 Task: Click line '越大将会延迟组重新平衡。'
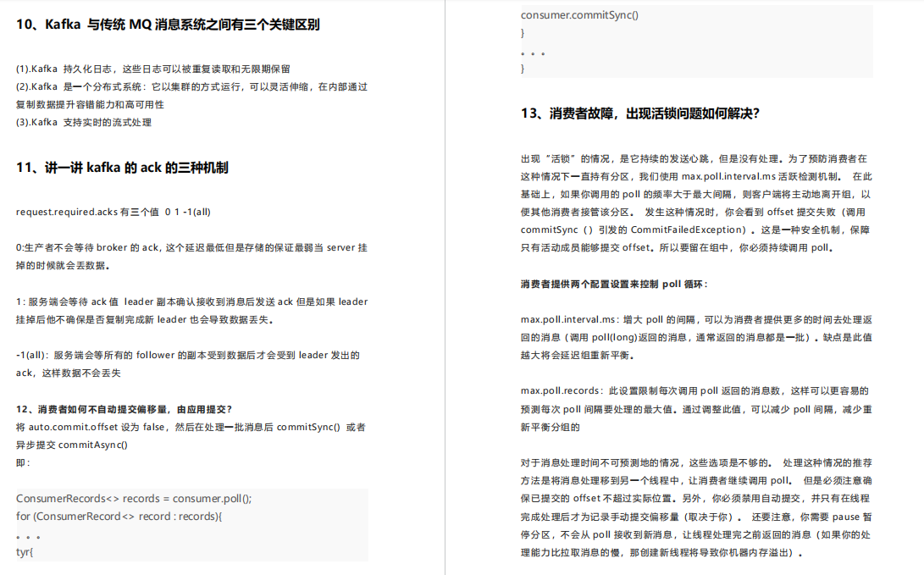tap(578, 356)
